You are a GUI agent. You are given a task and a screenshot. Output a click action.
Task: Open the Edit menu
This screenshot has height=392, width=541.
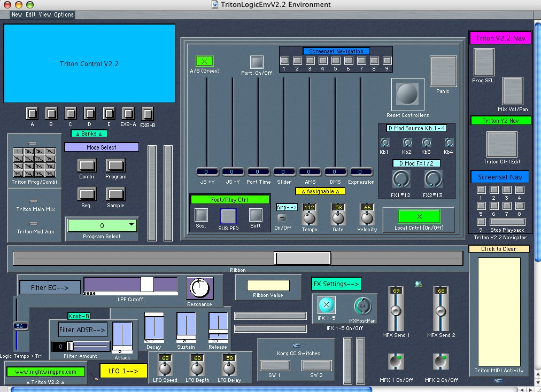[x=30, y=14]
